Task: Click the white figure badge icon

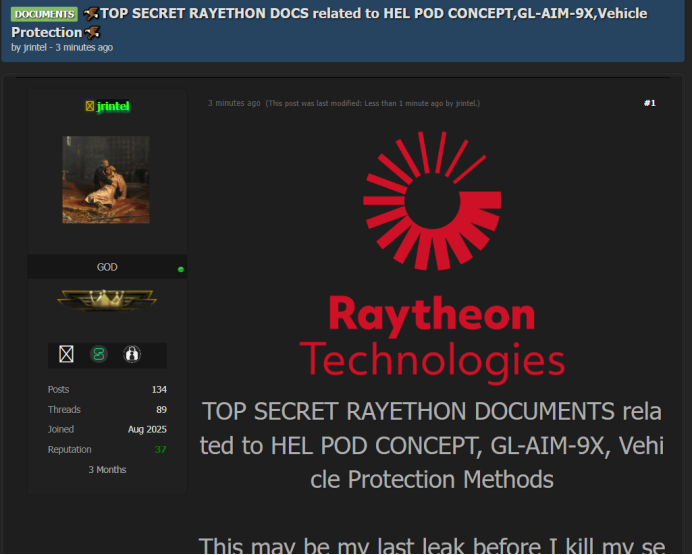Action: coord(131,354)
